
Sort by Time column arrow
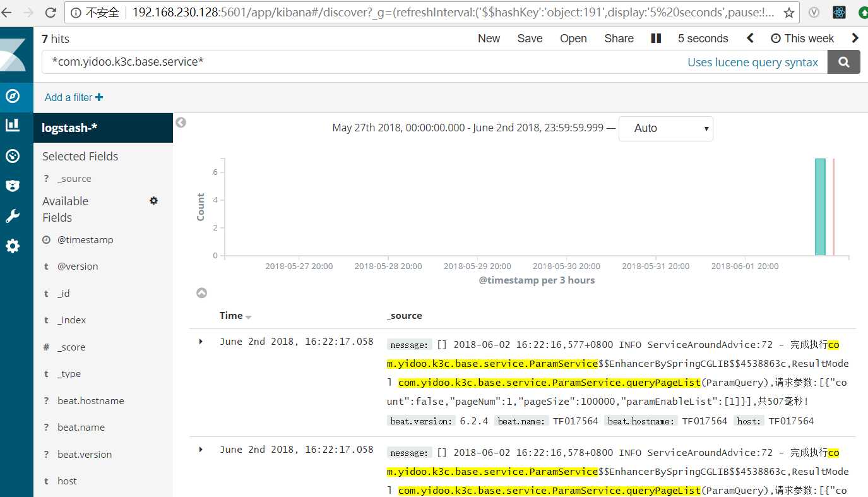(248, 317)
